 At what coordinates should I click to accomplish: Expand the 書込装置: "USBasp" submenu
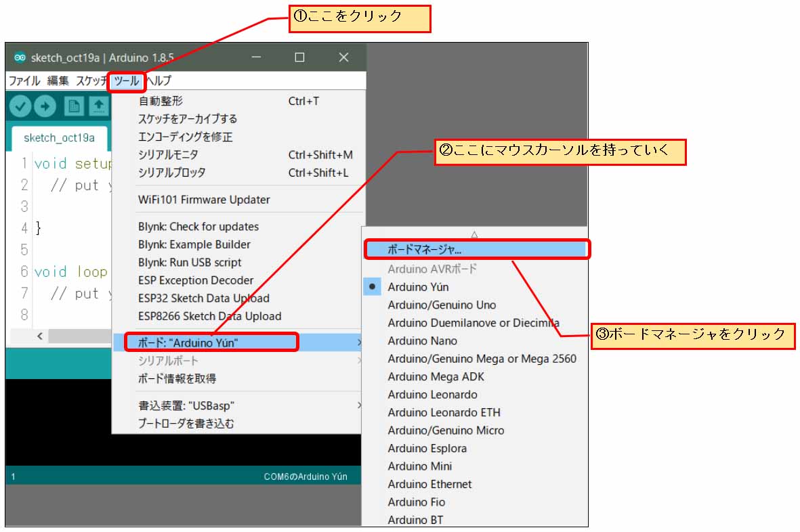[x=237, y=405]
